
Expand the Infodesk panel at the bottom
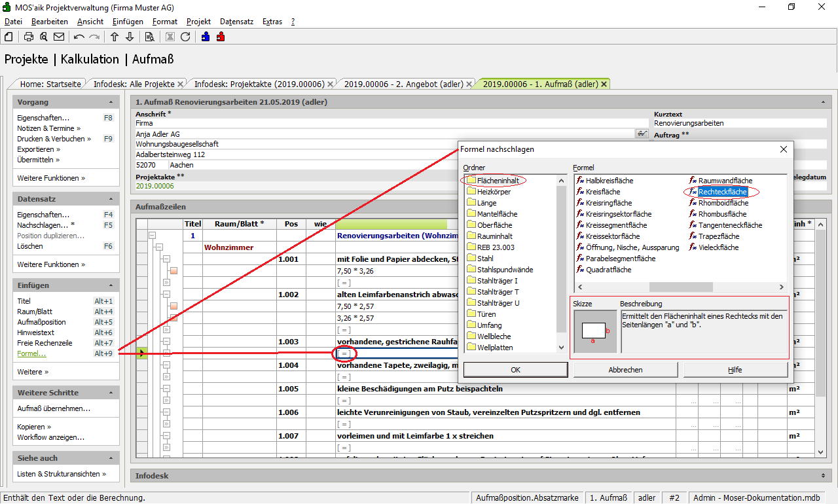tap(822, 475)
